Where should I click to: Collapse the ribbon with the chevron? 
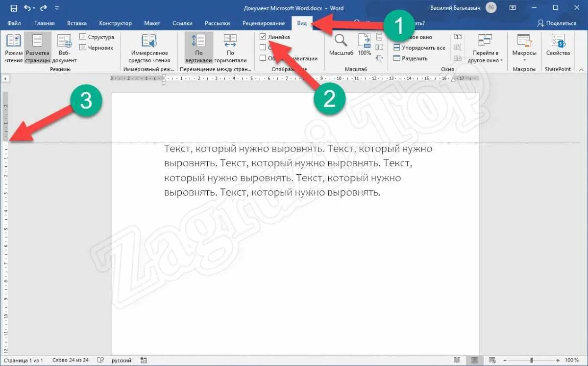(x=581, y=69)
